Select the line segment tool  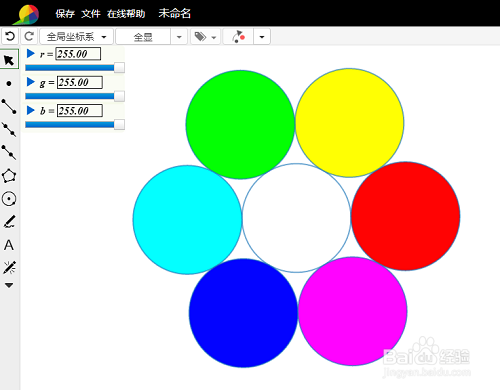9,106
